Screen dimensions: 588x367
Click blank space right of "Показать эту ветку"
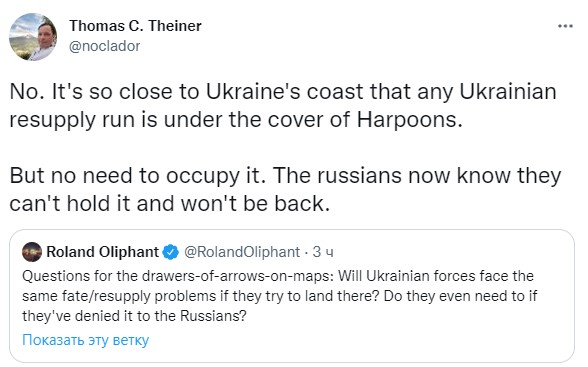(356, 340)
